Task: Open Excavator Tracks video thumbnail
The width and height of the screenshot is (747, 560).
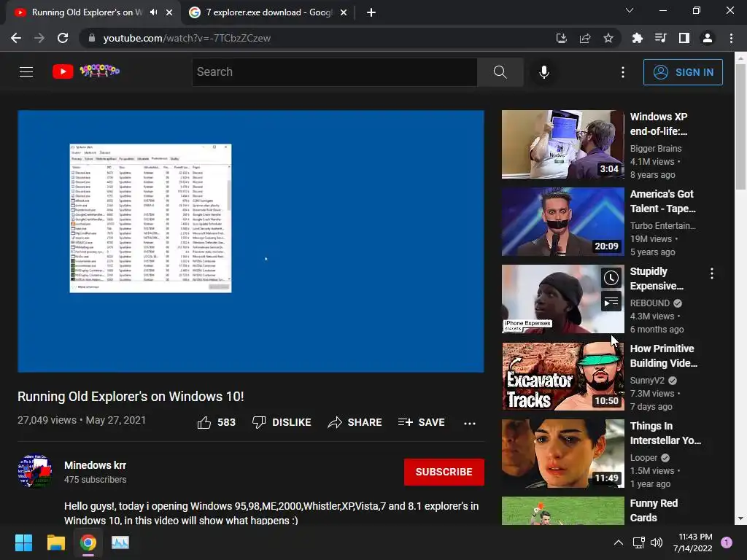Action: point(562,376)
